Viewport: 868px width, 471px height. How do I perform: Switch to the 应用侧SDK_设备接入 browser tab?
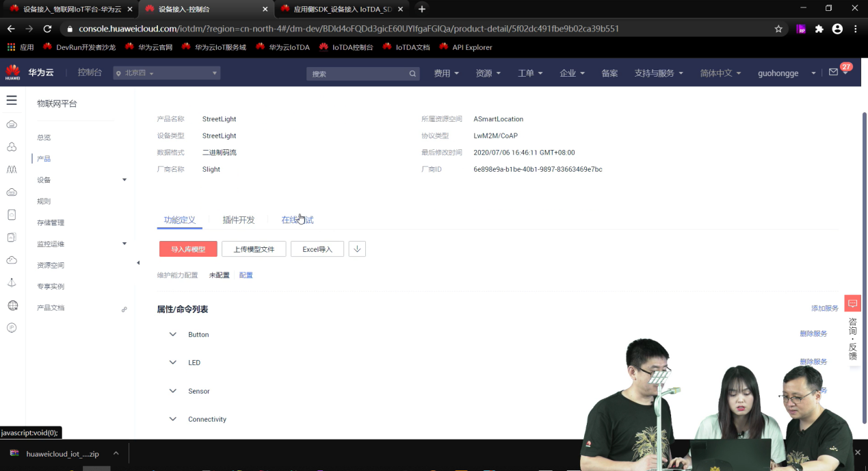341,9
